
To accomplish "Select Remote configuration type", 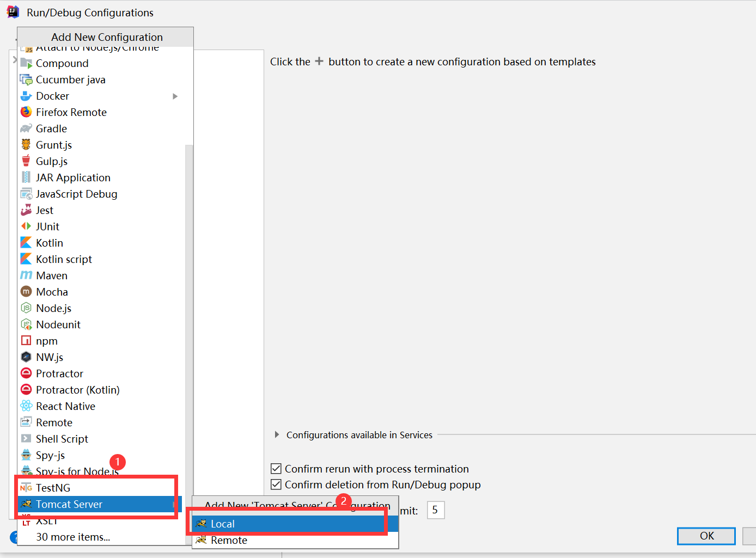I will pyautogui.click(x=101, y=422).
